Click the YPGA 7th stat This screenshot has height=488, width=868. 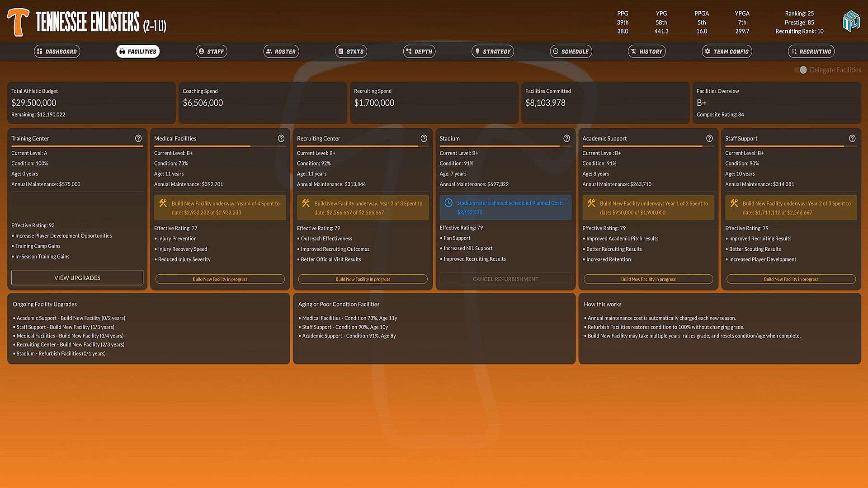[742, 22]
